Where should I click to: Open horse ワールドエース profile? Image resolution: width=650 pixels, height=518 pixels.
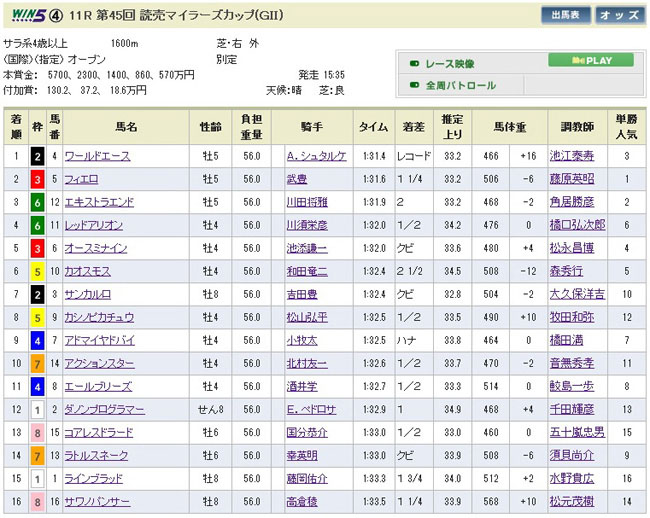pos(96,156)
